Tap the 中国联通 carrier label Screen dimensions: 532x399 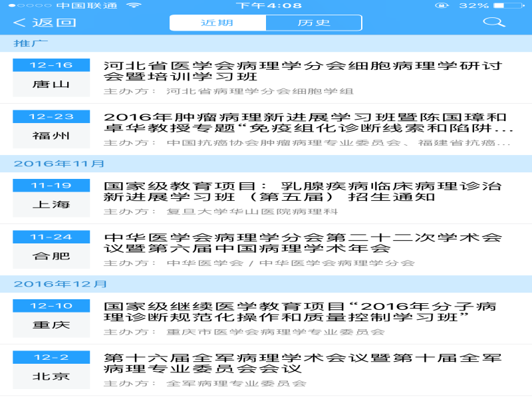click(x=86, y=5)
